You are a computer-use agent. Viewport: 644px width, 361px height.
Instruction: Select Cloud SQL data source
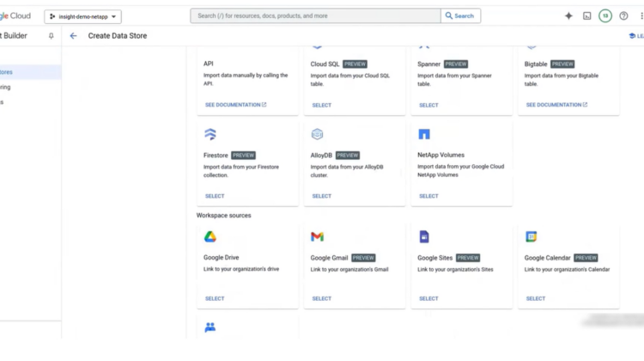click(x=321, y=105)
